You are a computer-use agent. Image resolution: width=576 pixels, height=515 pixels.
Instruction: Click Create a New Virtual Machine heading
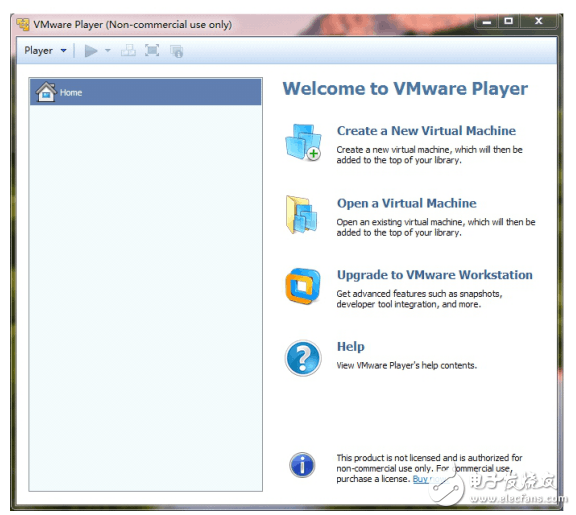pos(426,131)
